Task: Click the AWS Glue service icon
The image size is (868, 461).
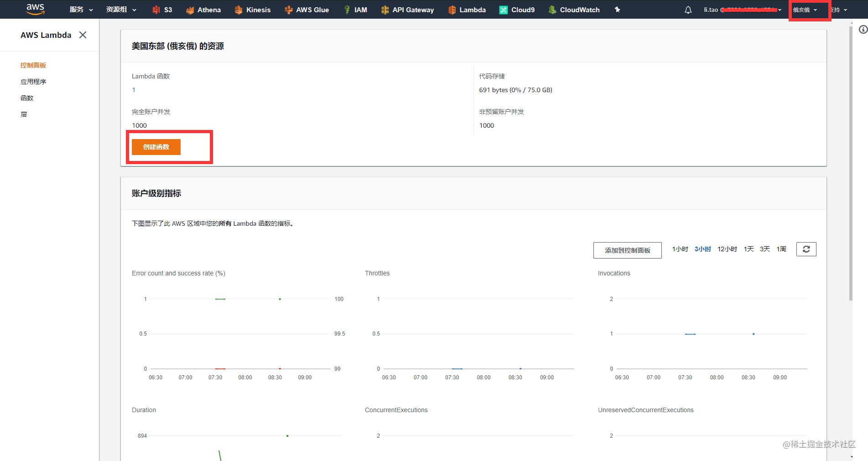Action: pyautogui.click(x=307, y=10)
